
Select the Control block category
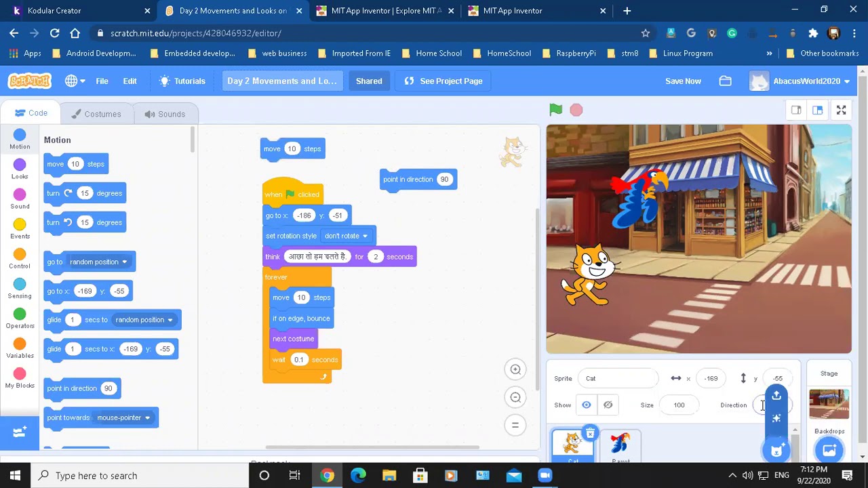point(20,258)
